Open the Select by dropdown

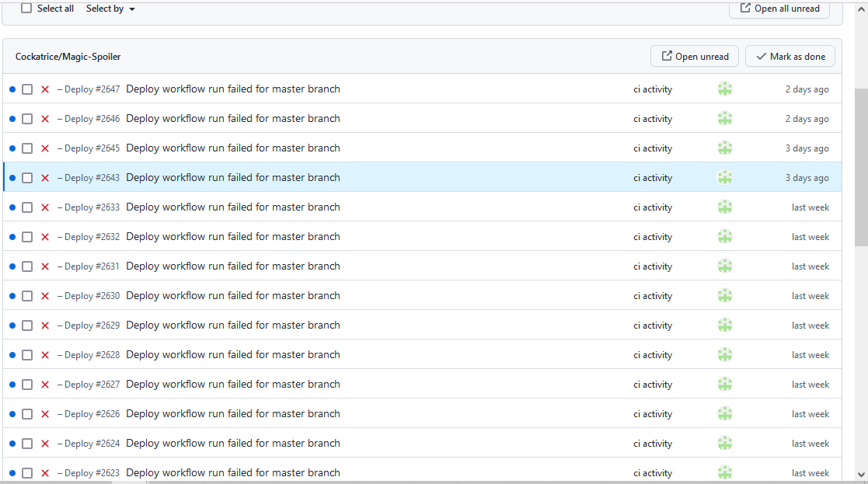(109, 9)
